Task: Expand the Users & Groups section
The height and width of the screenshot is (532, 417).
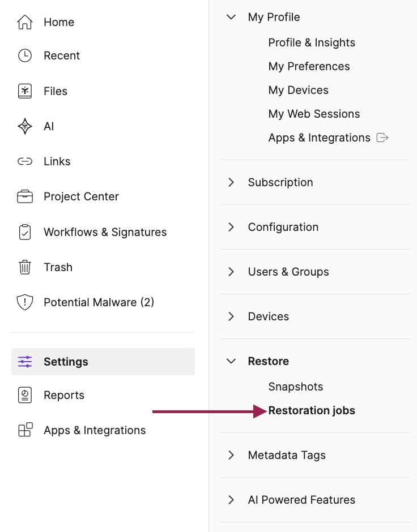Action: click(231, 272)
